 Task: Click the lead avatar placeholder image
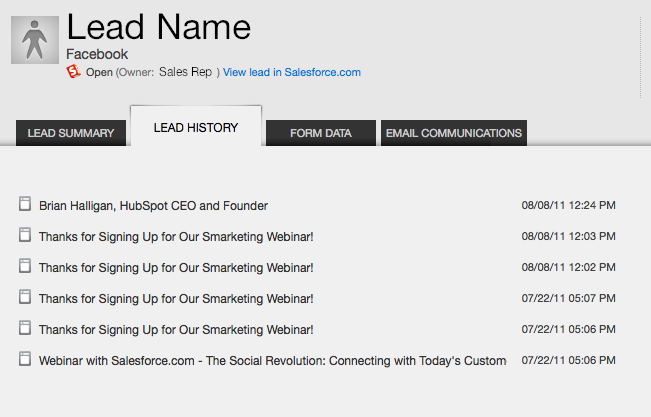coord(35,40)
